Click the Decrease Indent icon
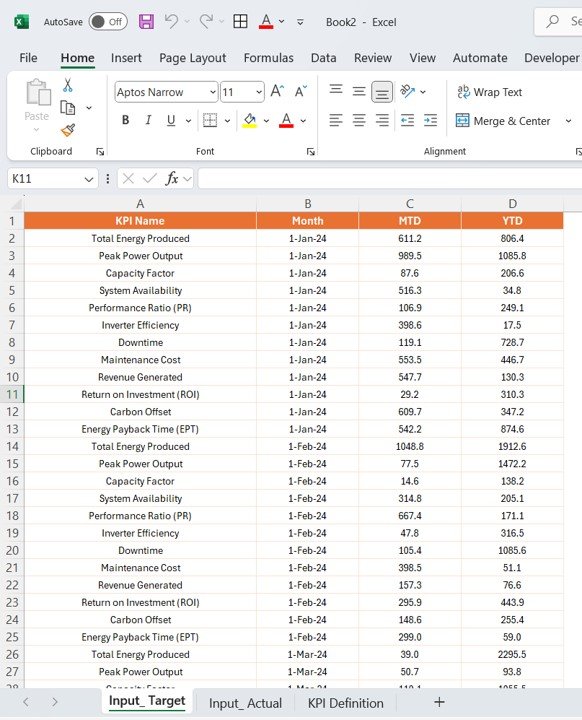582x720 pixels. [407, 120]
